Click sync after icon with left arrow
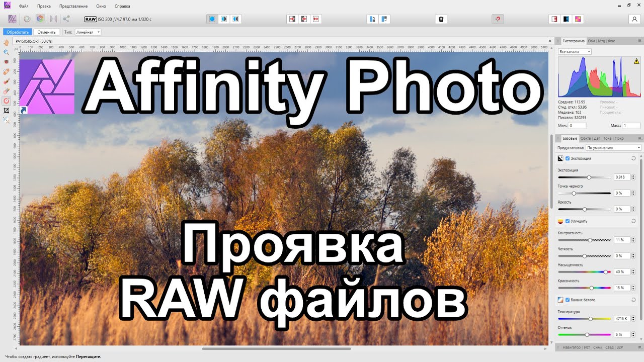Screen dimensions: 644x362 click(304, 19)
